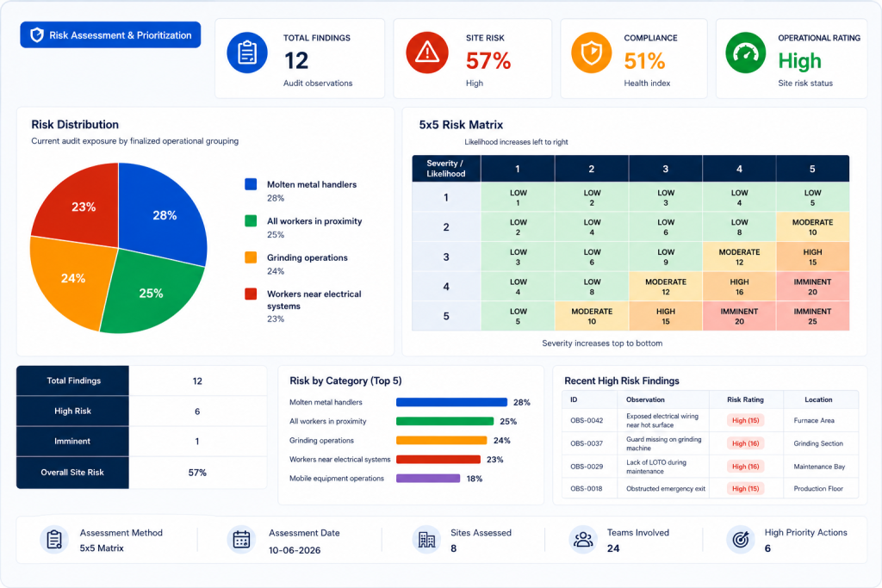Click the Compliance shield icon
This screenshot has width=882, height=588.
click(591, 53)
